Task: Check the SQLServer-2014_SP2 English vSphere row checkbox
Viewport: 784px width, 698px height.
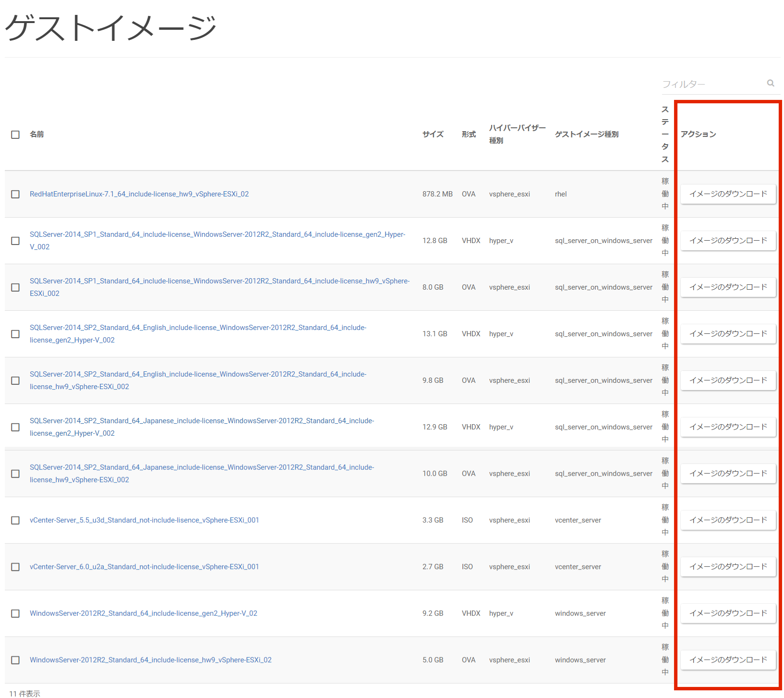Action: coord(15,380)
